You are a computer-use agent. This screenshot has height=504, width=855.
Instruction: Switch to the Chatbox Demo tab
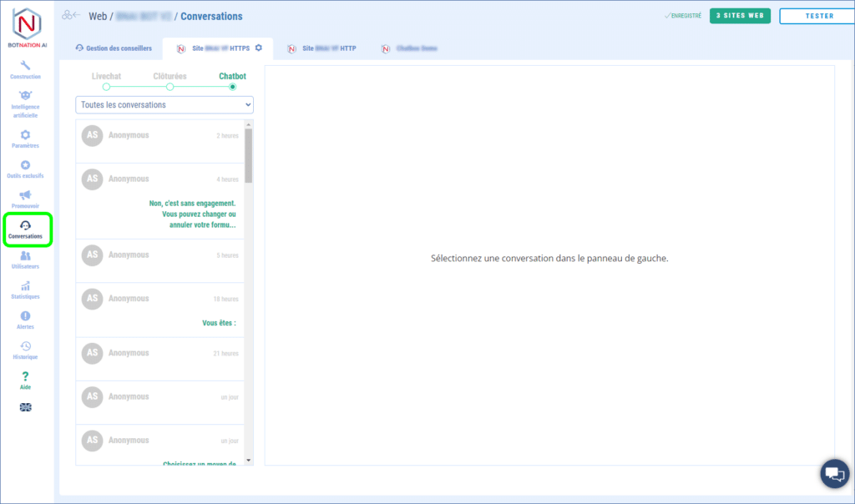(x=410, y=48)
